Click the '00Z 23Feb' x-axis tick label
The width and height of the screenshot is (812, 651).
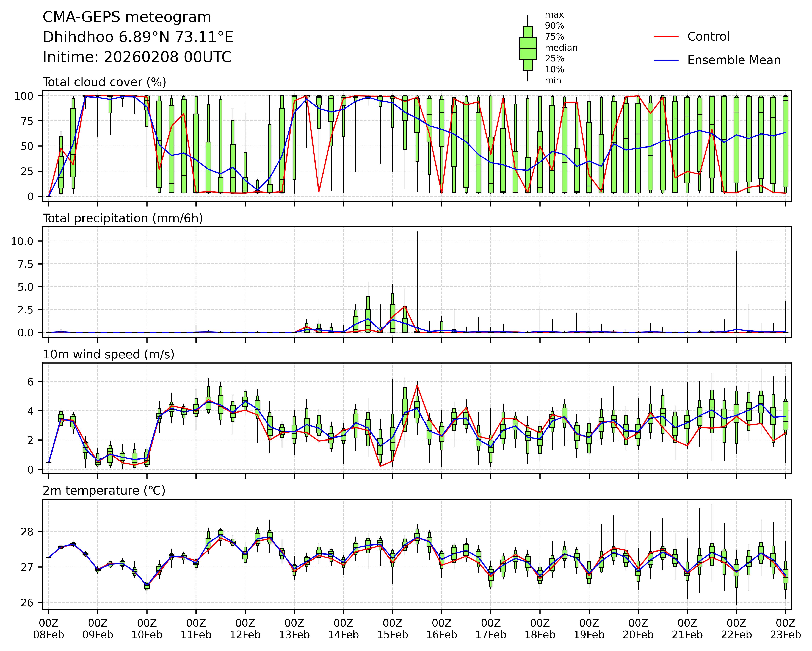(x=785, y=629)
